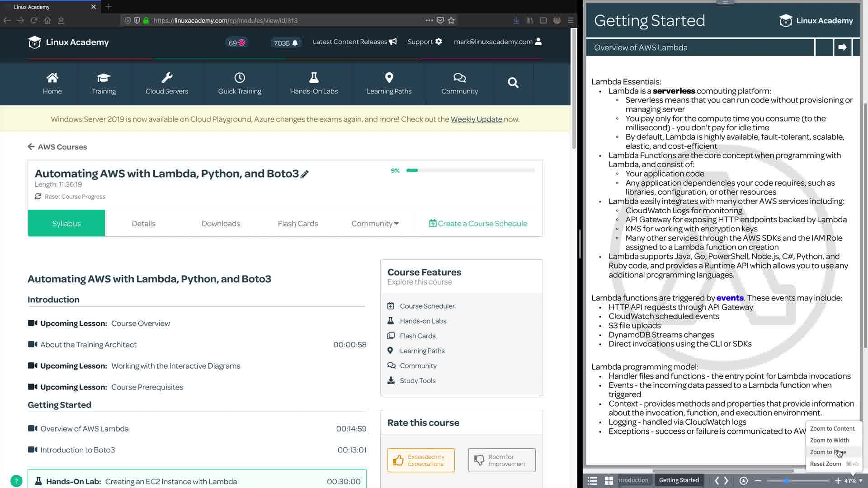The image size is (868, 488).
Task: Open the outline list view icon
Action: pos(592,481)
